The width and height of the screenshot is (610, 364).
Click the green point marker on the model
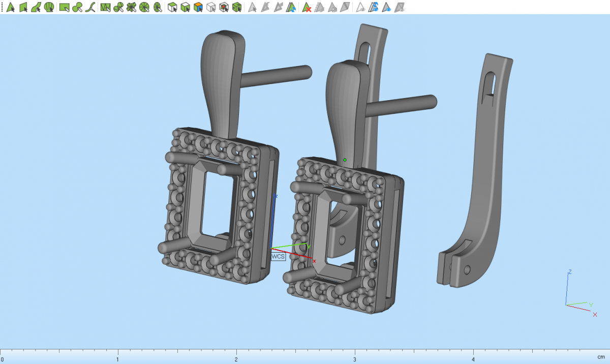(x=345, y=160)
